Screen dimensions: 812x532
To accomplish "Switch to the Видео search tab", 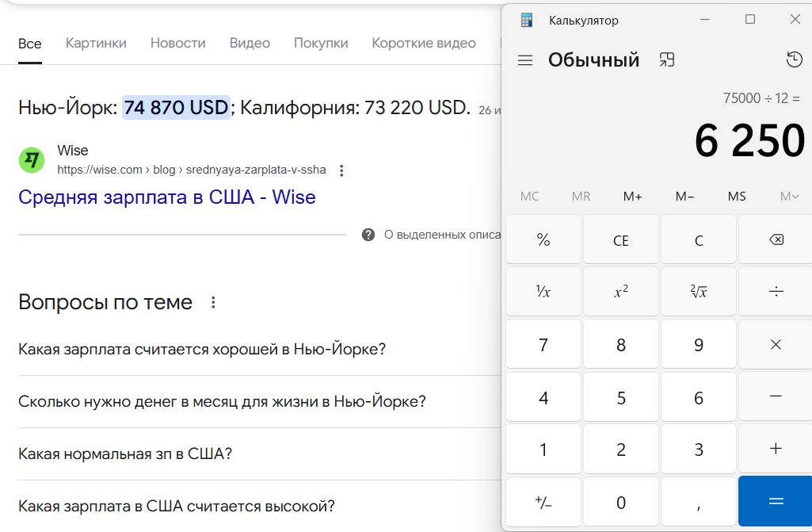I will click(x=250, y=43).
